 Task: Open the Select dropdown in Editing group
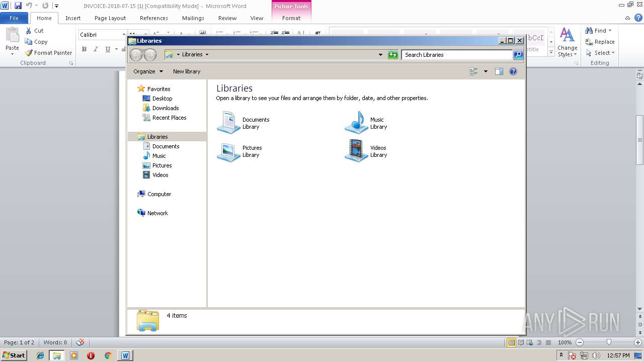[601, 53]
